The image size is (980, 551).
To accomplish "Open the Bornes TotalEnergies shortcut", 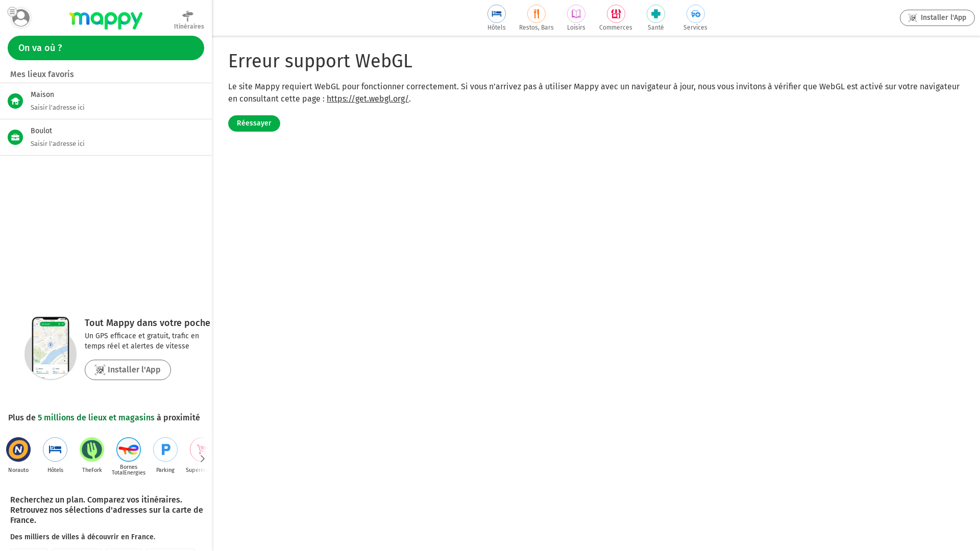I will pyautogui.click(x=129, y=450).
